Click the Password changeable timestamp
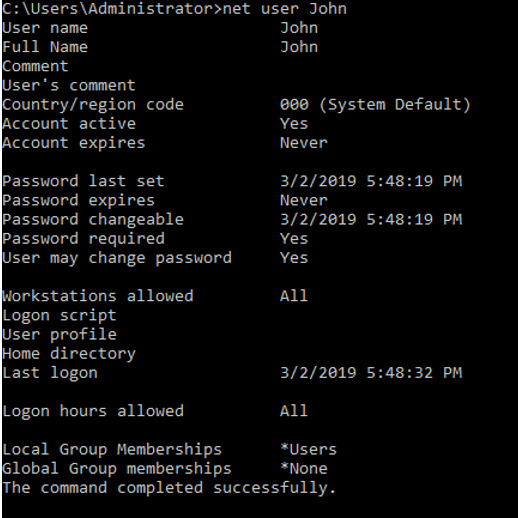Image resolution: width=518 pixels, height=518 pixels. pyautogui.click(x=371, y=219)
